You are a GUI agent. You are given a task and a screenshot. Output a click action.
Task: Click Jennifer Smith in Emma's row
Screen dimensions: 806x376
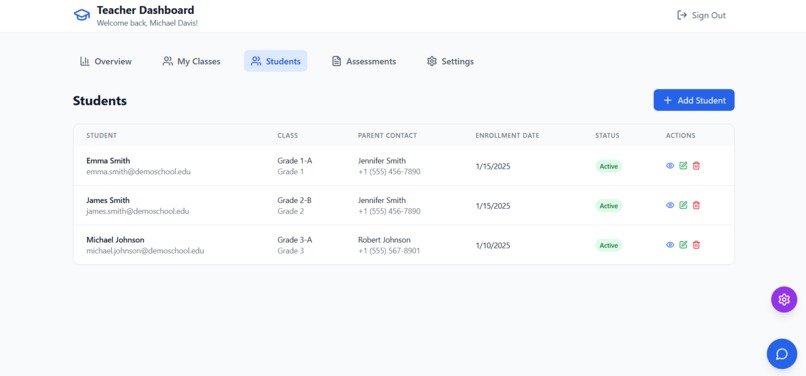coord(382,160)
